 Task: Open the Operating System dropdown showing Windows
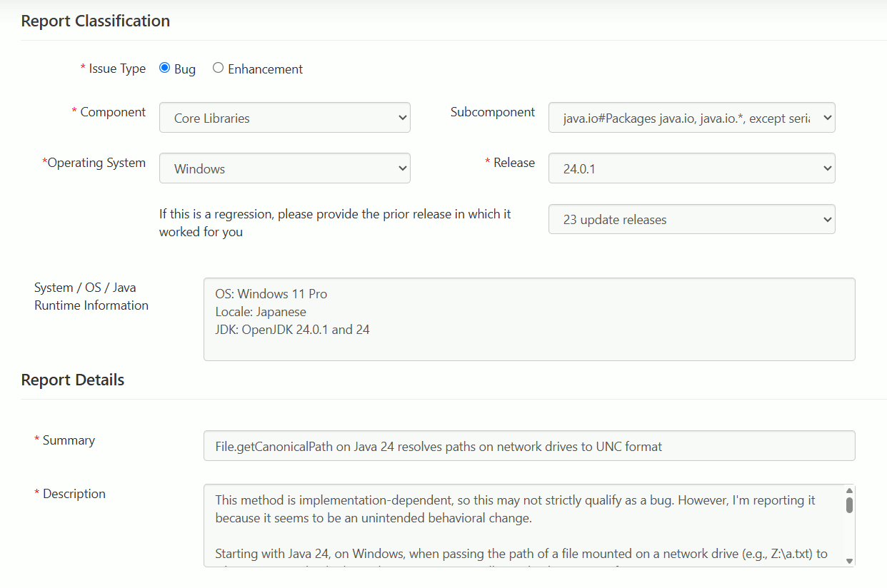(284, 168)
